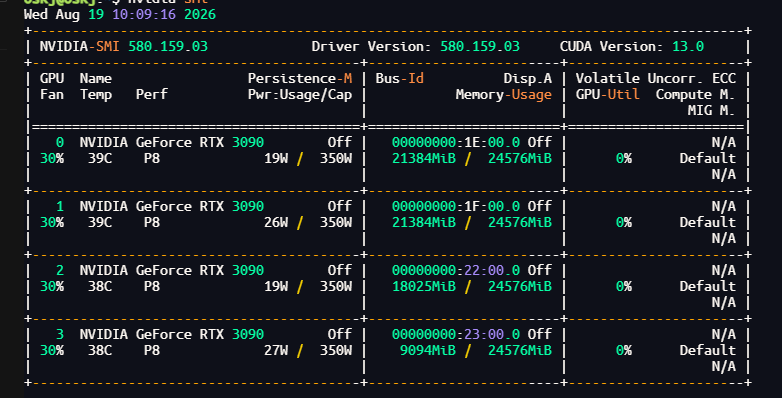Image resolution: width=782 pixels, height=398 pixels.
Task: Click power draw 27W for GPU 3
Action: click(276, 350)
